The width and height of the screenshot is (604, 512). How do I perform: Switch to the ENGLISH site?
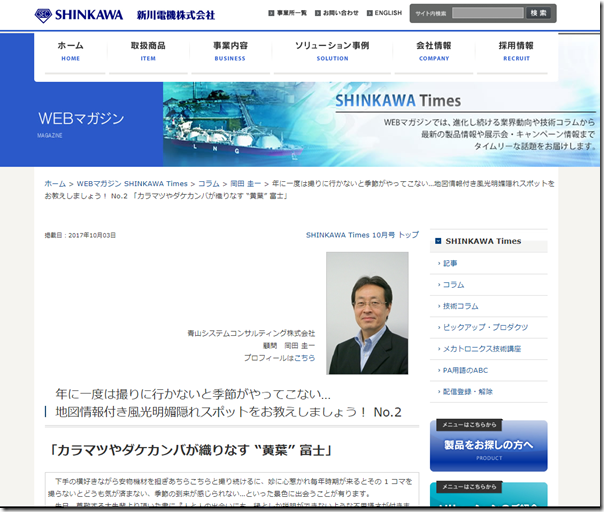[x=384, y=13]
